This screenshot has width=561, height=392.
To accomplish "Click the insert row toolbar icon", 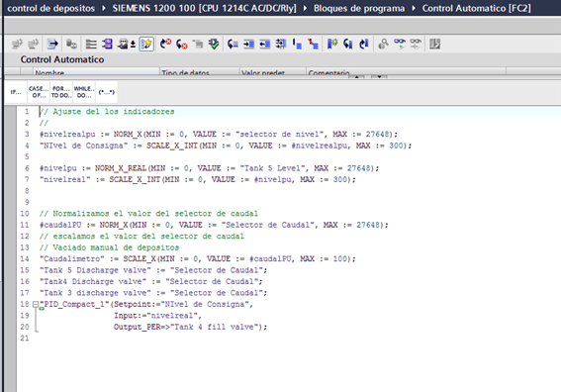I will click(x=17, y=44).
